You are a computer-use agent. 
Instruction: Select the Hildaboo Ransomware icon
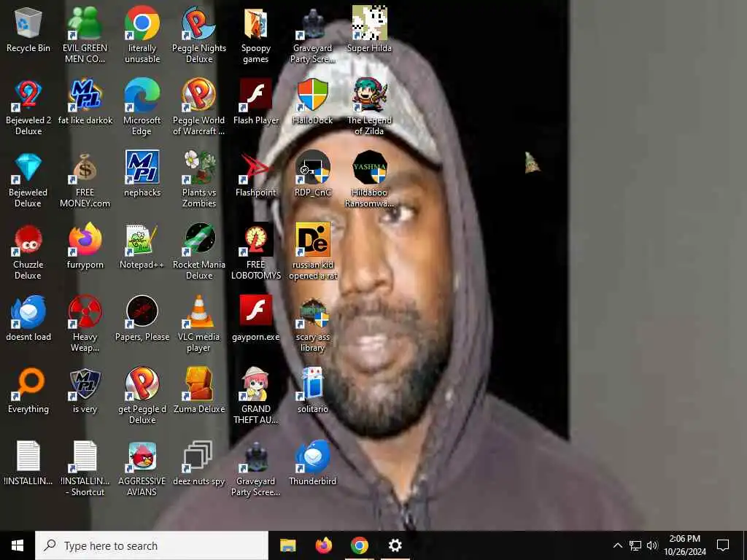coord(369,168)
